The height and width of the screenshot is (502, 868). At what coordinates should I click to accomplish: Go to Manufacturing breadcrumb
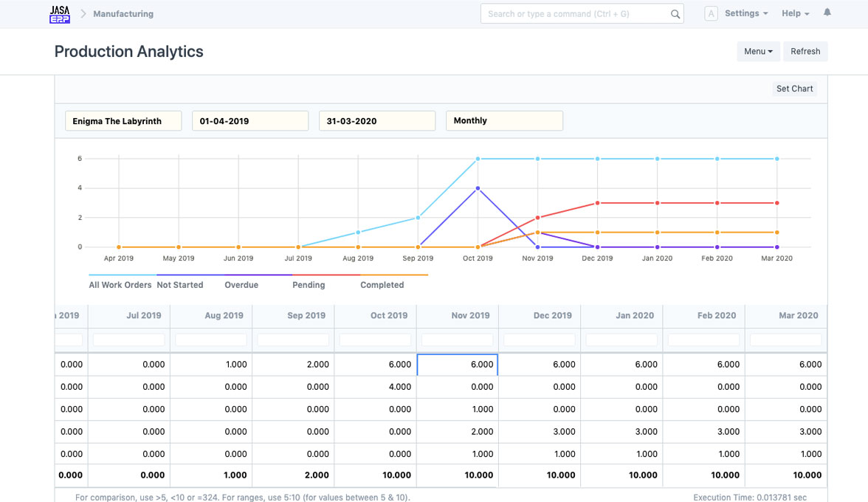(x=123, y=13)
